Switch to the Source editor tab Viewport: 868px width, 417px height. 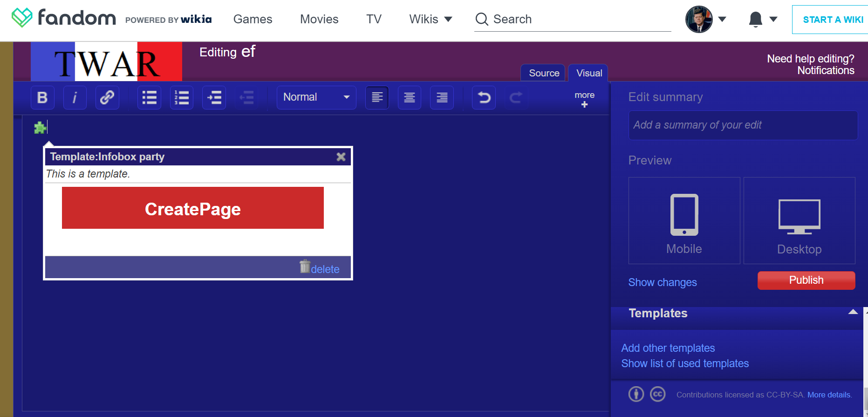[x=544, y=73]
